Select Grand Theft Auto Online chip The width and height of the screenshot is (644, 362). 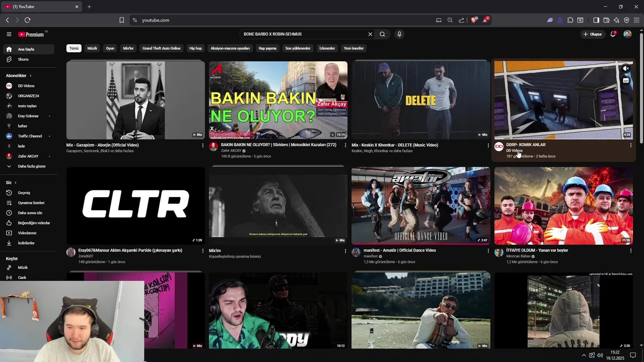[162, 48]
